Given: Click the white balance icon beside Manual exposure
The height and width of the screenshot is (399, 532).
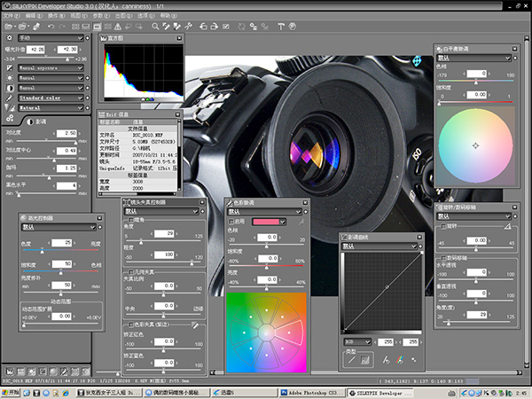Looking at the screenshot, I should (10, 68).
